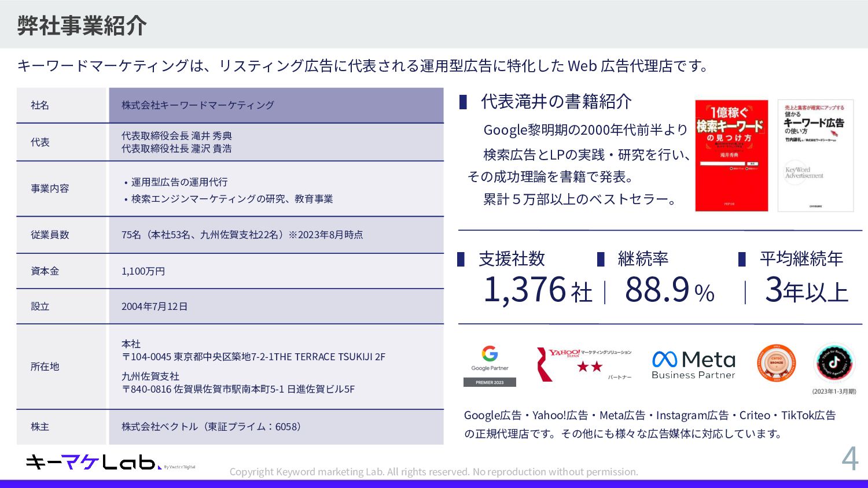Click the 事業内容 row label

pos(50,188)
